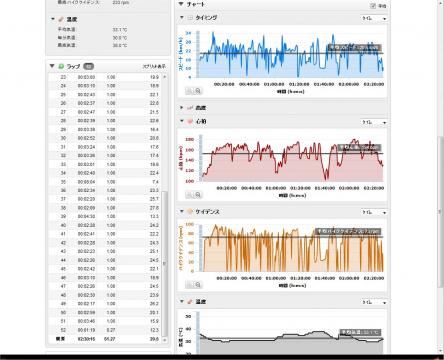The width and height of the screenshot is (444, 360).
Task: Select lap row 52 in the laps table
Action: [x=105, y=330]
